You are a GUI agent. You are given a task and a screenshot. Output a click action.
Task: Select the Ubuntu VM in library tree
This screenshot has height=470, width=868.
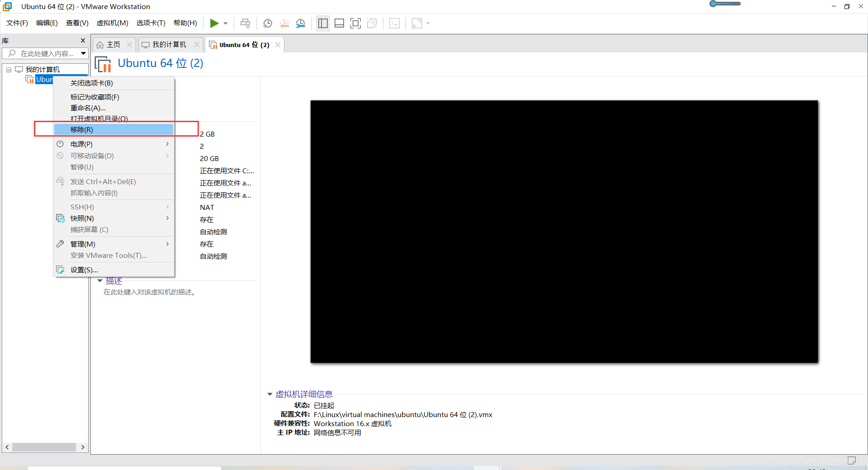(44, 80)
